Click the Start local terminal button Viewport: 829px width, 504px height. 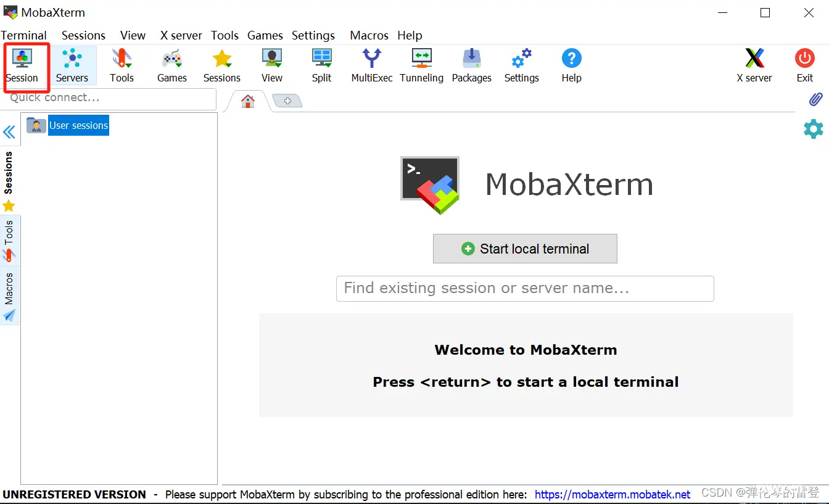point(525,249)
